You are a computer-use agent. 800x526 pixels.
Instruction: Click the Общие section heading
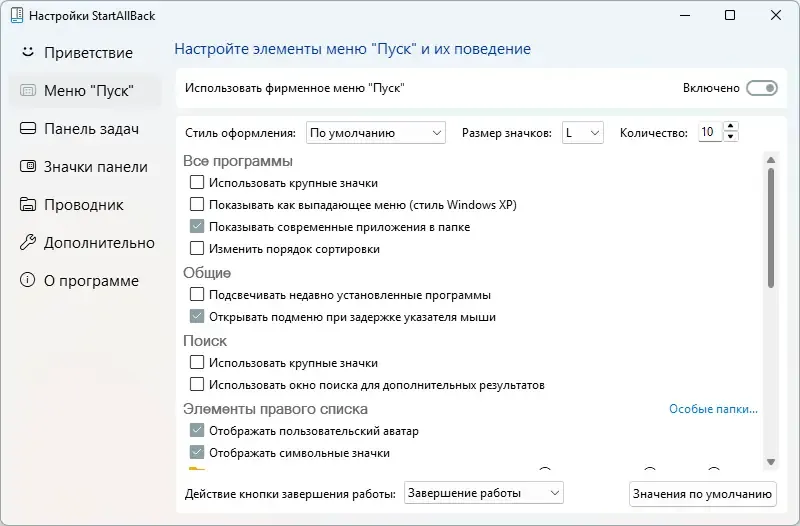coord(207,273)
